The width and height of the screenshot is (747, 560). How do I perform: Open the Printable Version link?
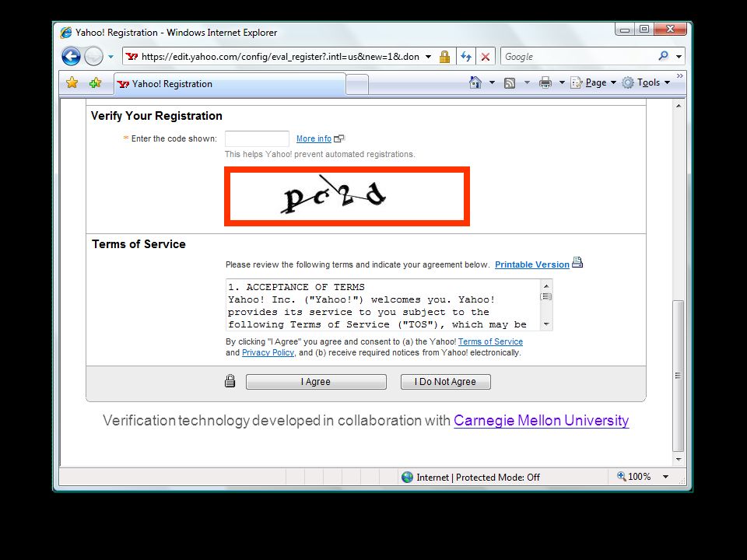point(532,264)
